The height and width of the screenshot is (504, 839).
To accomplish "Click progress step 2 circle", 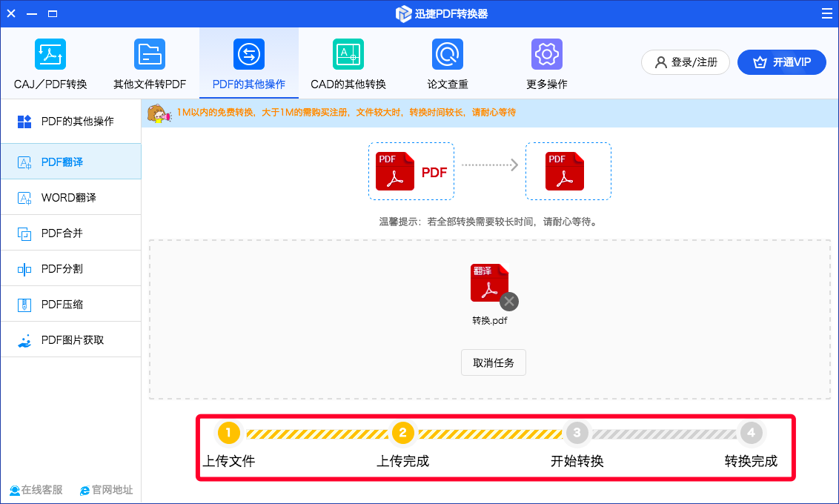I will 403,433.
